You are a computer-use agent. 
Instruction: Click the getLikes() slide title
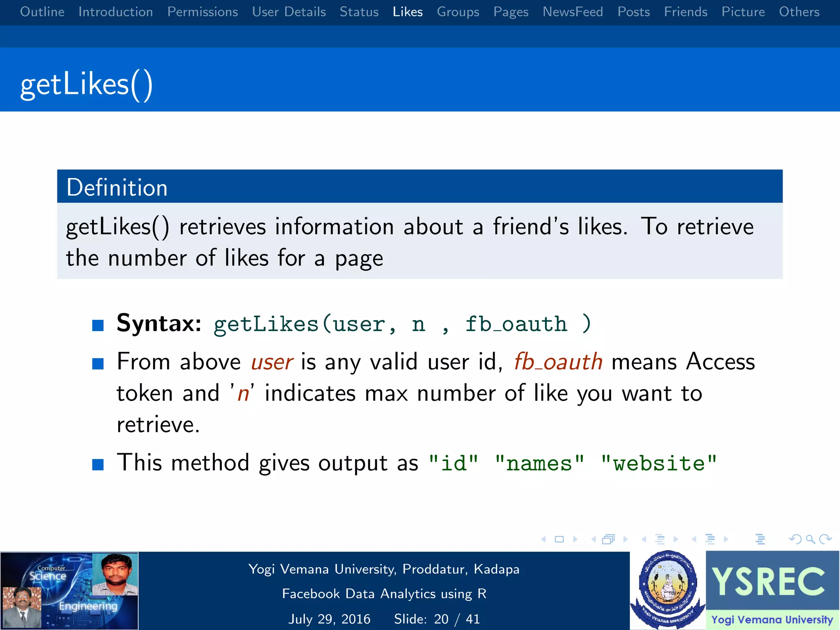(x=87, y=85)
